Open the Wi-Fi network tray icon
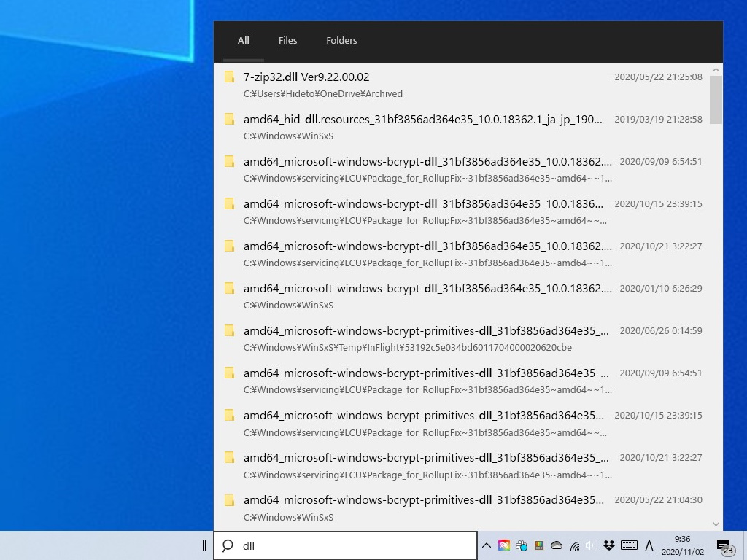This screenshot has height=560, width=747. [575, 545]
